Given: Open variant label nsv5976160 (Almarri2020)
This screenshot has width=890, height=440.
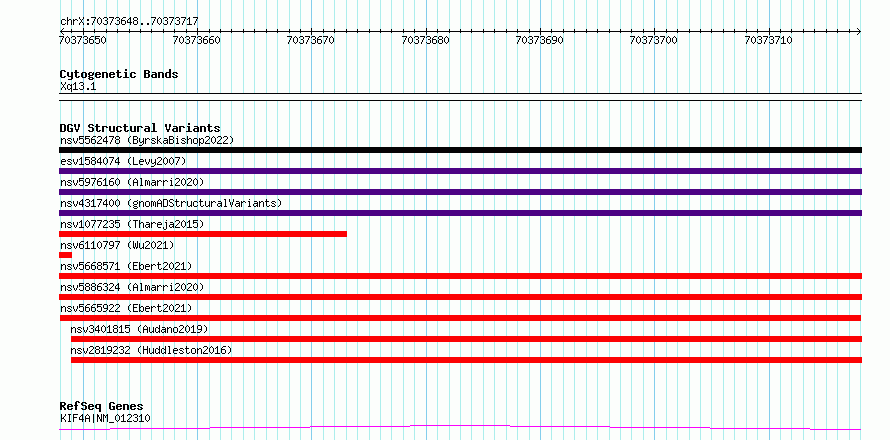Looking at the screenshot, I should click(132, 182).
